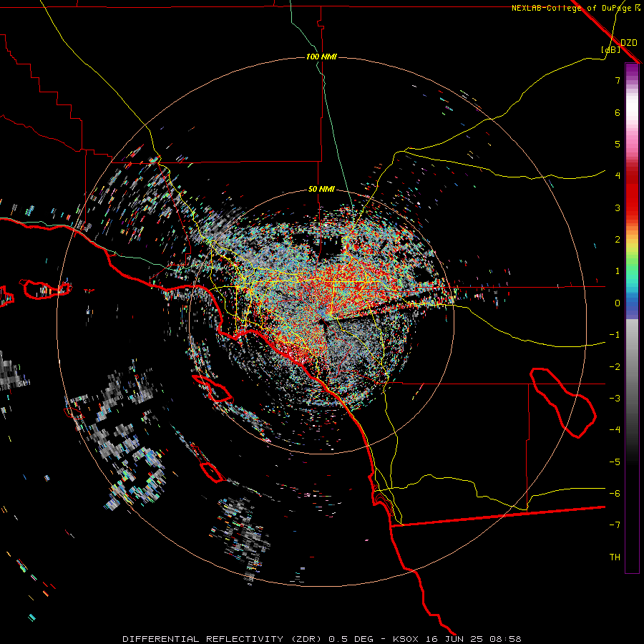Viewport: 644px width, 644px height.
Task: Click the "4" value on the color scale
Action: click(x=618, y=176)
